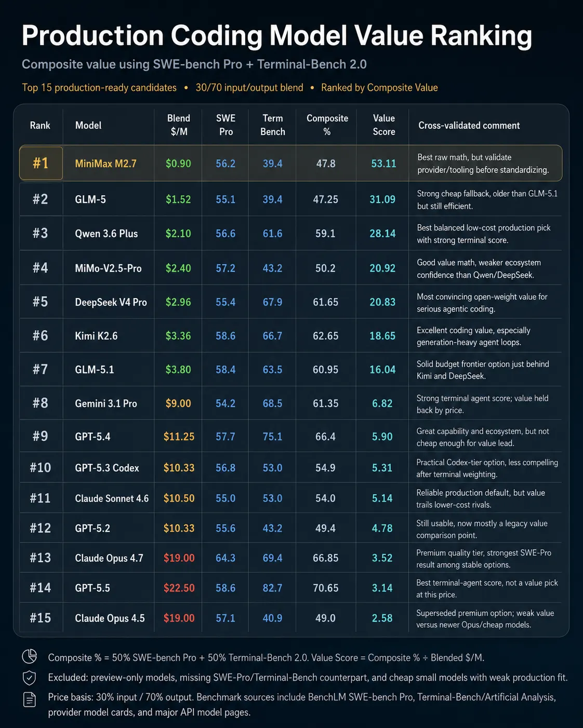Click the Term Bench column header
Screen dimensions: 583x728
pos(273,125)
